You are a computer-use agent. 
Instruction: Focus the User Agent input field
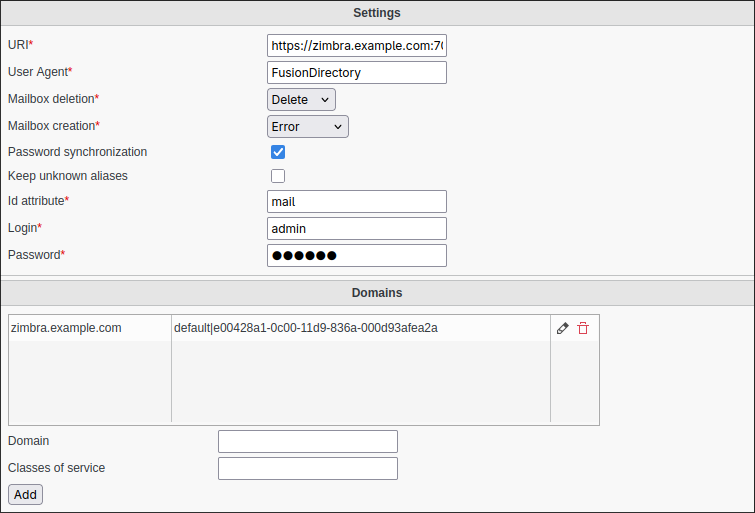[357, 73]
